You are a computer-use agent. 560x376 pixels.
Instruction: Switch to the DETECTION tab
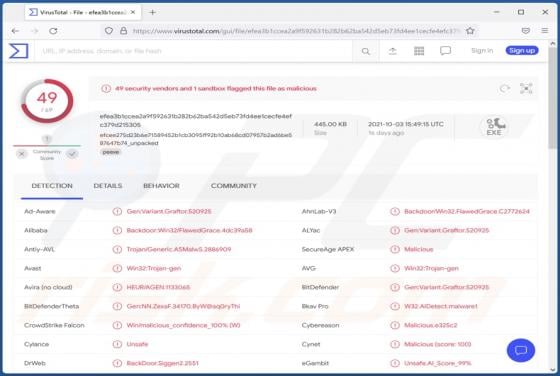pyautogui.click(x=52, y=186)
